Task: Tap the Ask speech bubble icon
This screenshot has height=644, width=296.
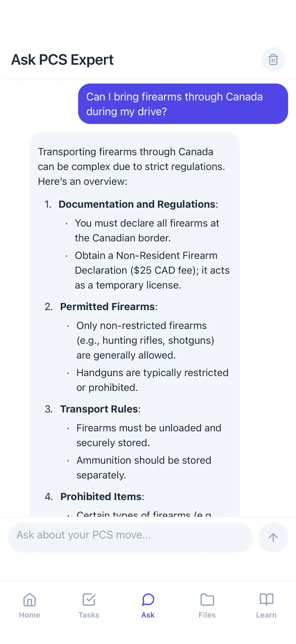Action: (148, 600)
